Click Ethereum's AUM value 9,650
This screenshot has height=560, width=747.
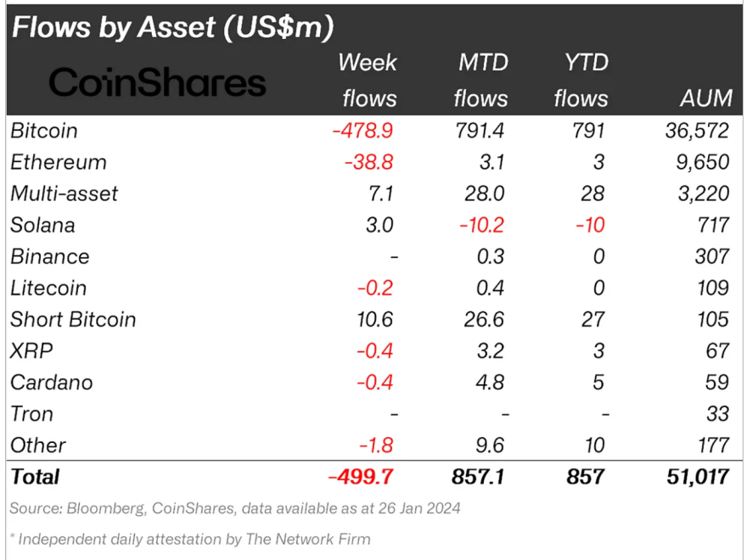pos(704,162)
